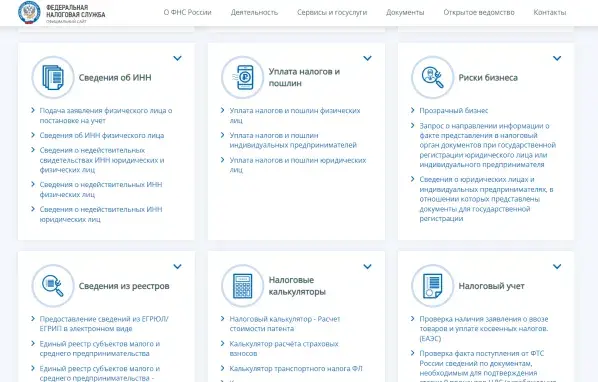The height and width of the screenshot is (382, 598).
Task: Click the calculator icon for Налоговые калькуляторы
Action: point(243,286)
